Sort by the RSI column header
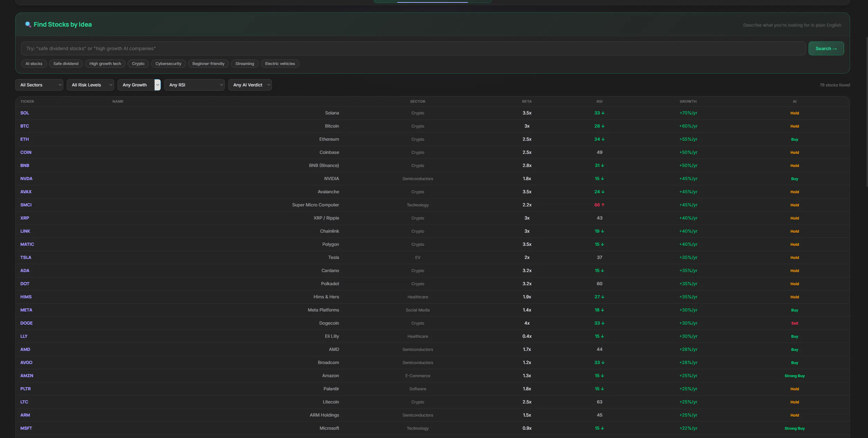The image size is (868, 438). click(599, 102)
